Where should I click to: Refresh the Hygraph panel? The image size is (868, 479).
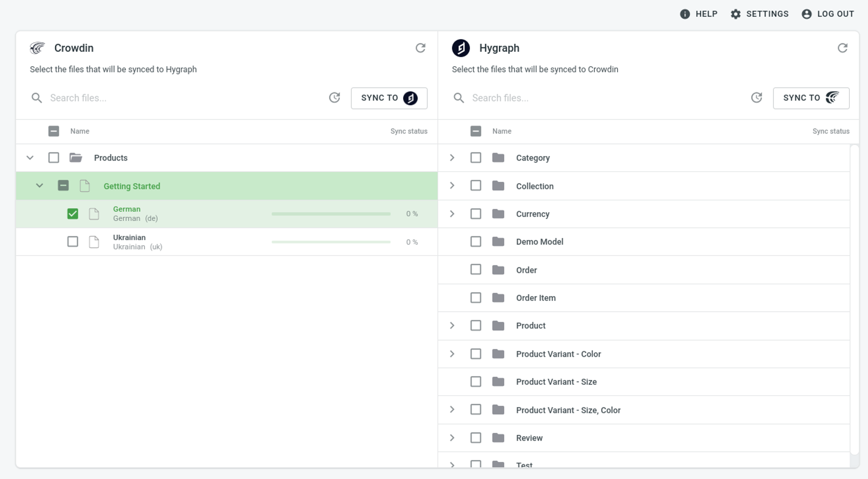click(x=842, y=48)
